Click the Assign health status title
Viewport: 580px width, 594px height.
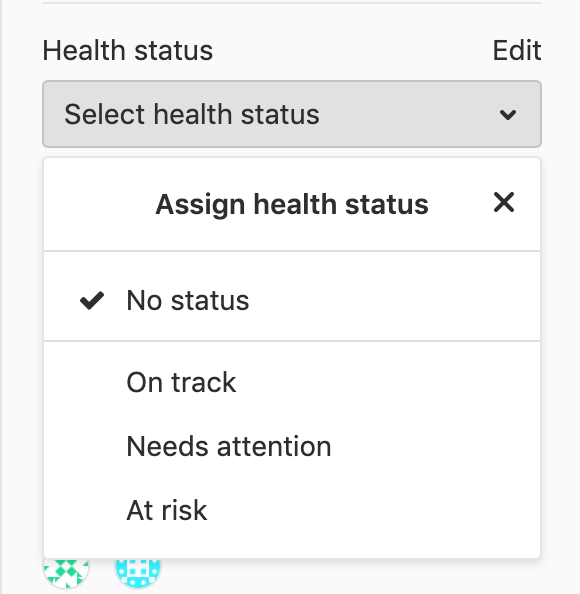292,205
